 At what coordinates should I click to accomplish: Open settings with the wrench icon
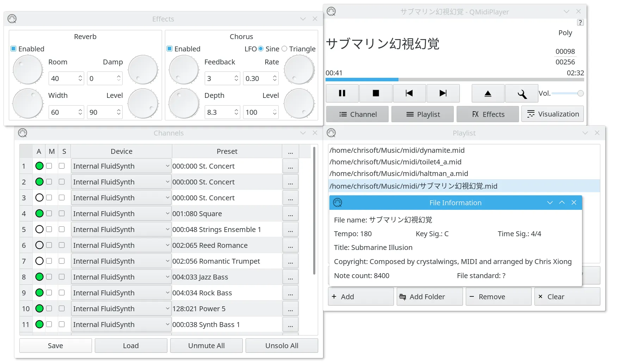(521, 93)
